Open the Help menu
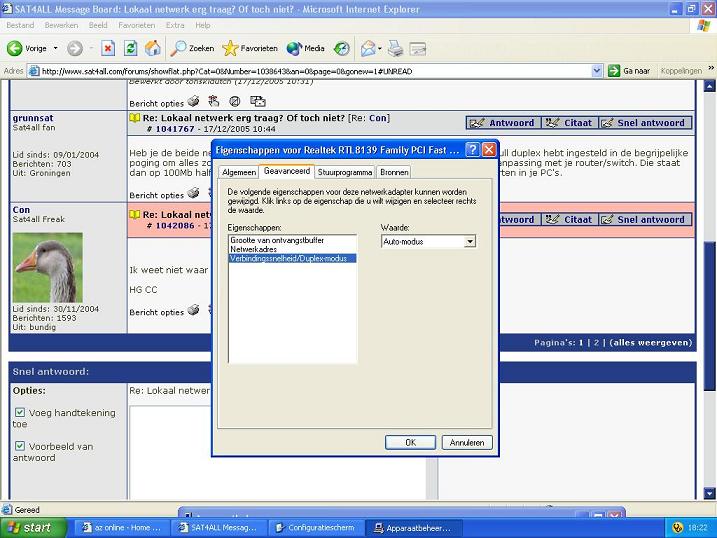The width and height of the screenshot is (717, 538). click(203, 25)
